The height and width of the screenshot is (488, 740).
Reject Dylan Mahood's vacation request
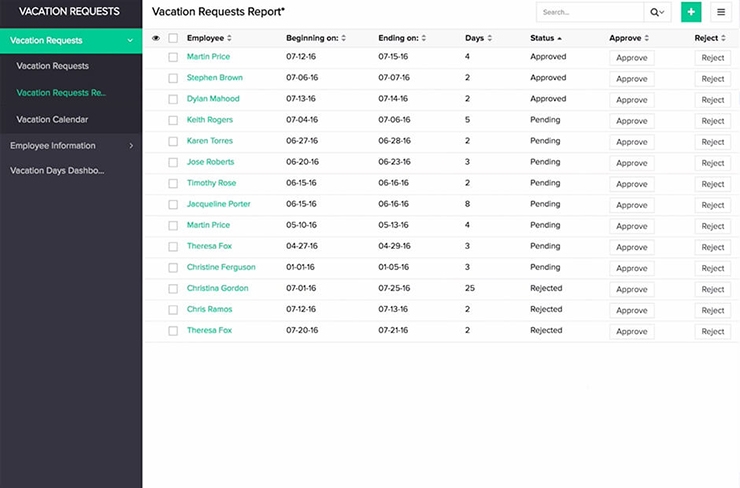pyautogui.click(x=713, y=100)
